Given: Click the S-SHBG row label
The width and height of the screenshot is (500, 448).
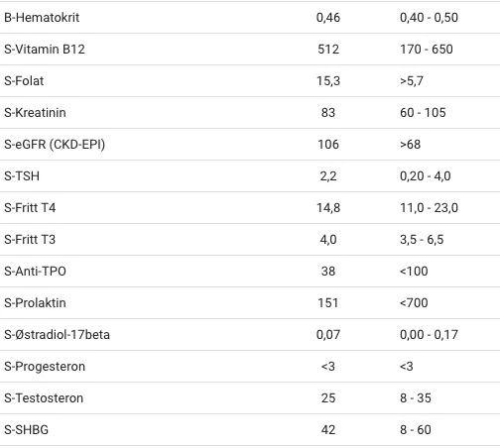Looking at the screenshot, I should [26, 430].
